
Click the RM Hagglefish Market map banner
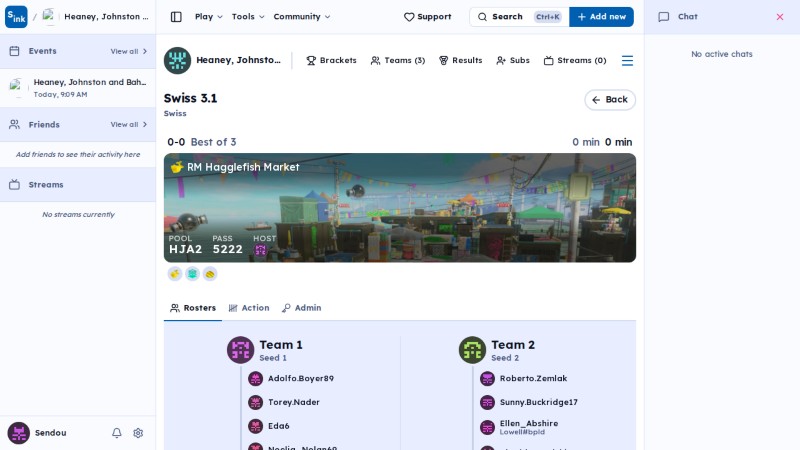399,208
